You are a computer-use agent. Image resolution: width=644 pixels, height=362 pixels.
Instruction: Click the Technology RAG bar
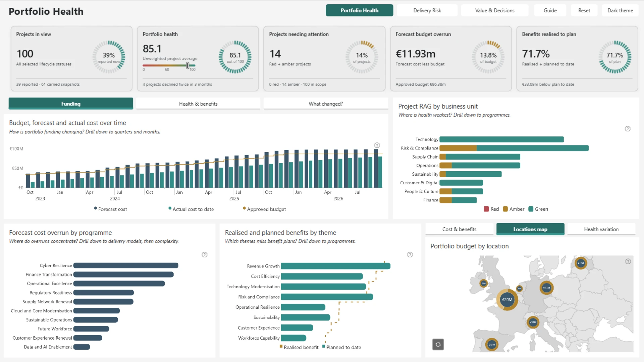501,139
